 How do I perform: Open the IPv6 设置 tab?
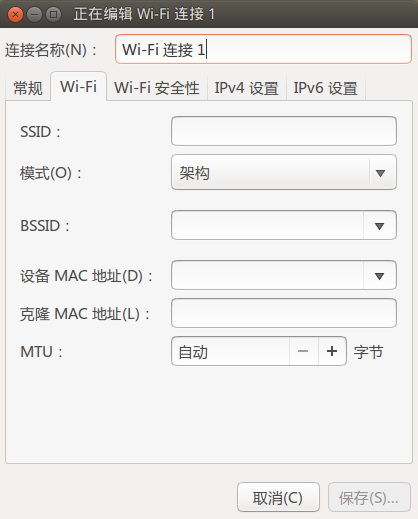click(326, 88)
